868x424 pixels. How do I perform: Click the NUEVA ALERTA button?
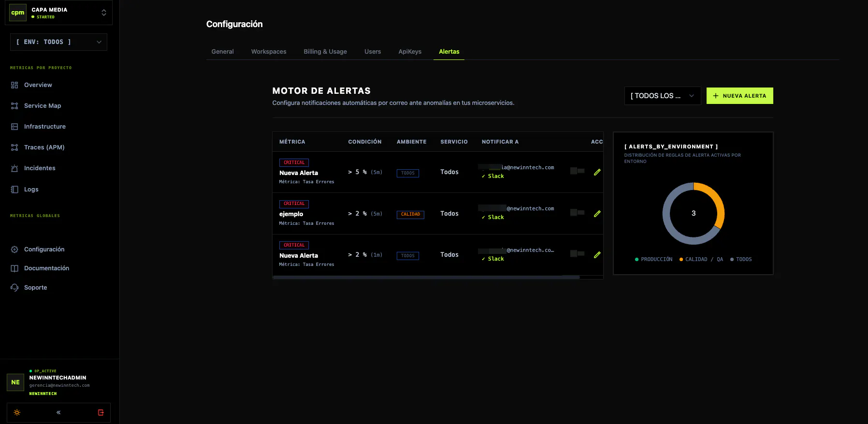point(740,96)
